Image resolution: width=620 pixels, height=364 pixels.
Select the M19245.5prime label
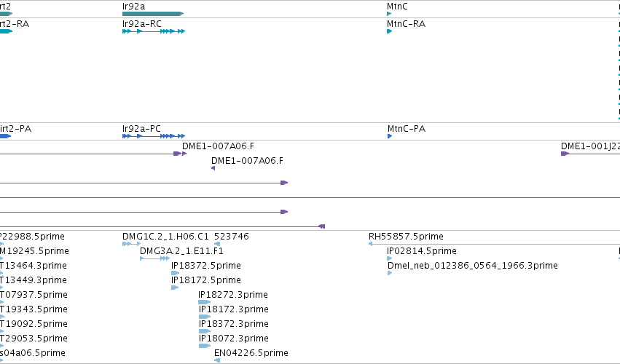(x=34, y=251)
